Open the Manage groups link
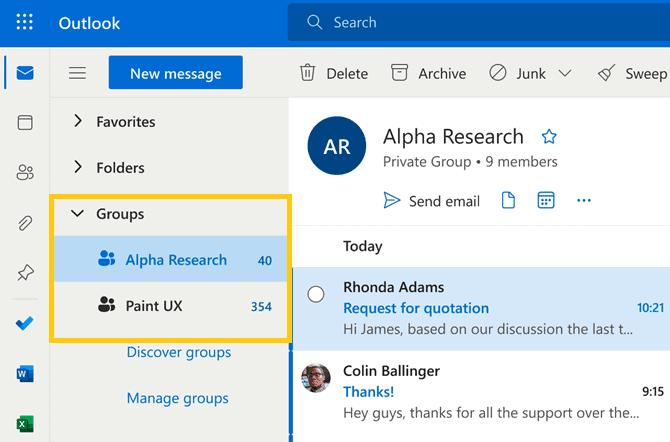The width and height of the screenshot is (670, 442). 177,398
